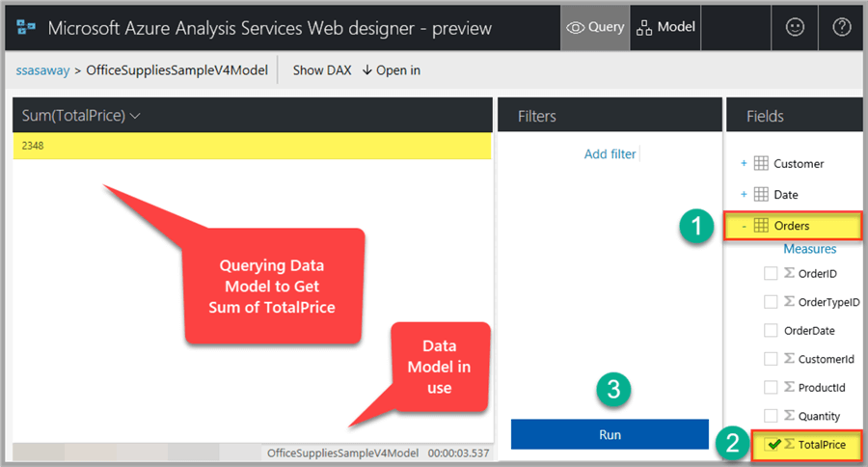Open the 'Open in' dropdown
Image resolution: width=868 pixels, height=467 pixels.
(392, 70)
